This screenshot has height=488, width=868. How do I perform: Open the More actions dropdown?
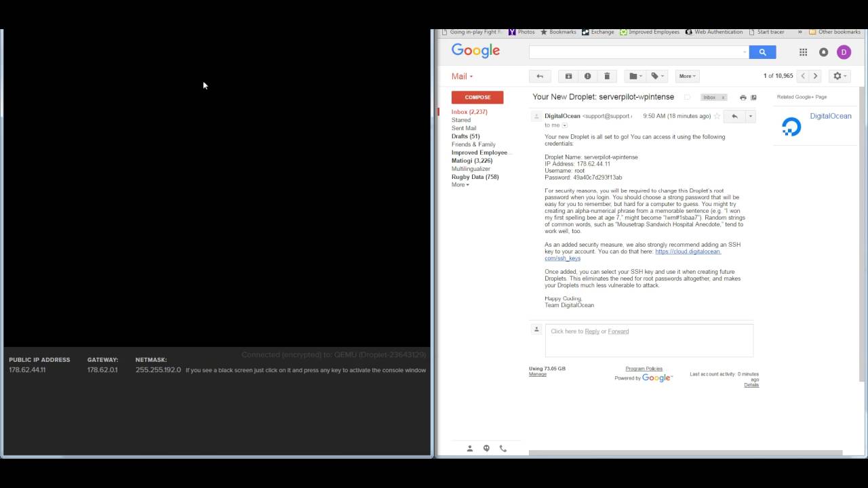tap(687, 76)
